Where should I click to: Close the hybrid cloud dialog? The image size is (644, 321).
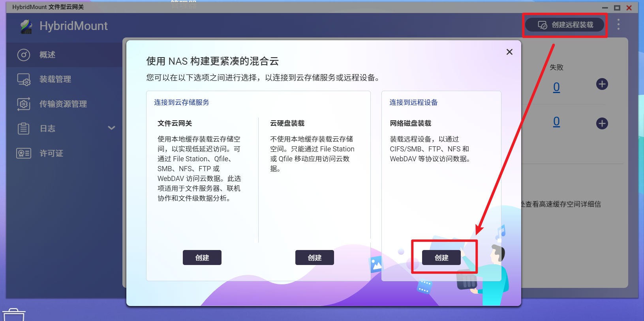tap(509, 52)
